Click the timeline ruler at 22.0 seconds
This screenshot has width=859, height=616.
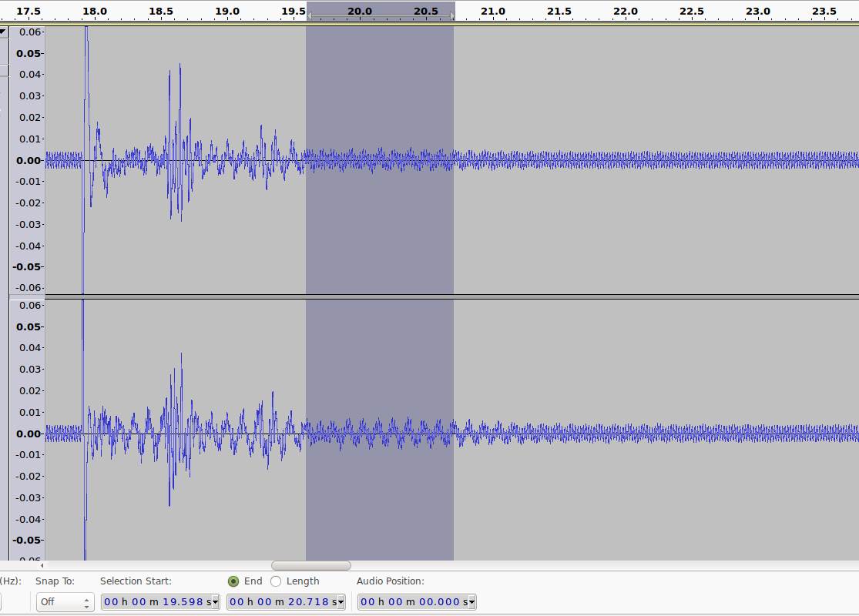pos(626,12)
